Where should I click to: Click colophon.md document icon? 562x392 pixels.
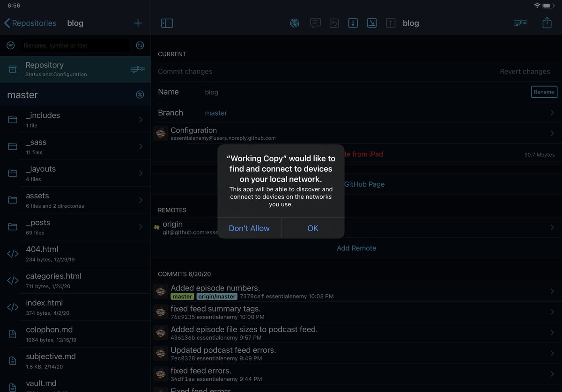[x=13, y=334]
